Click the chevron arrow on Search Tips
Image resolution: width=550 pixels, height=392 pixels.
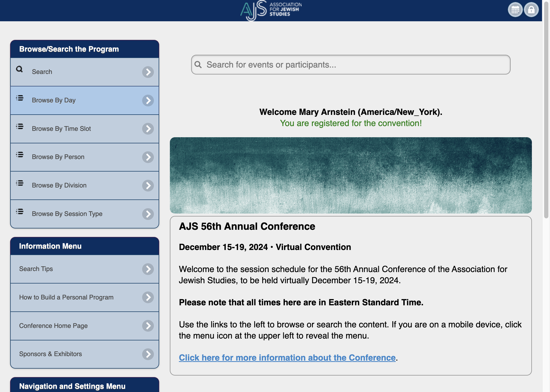click(x=148, y=269)
